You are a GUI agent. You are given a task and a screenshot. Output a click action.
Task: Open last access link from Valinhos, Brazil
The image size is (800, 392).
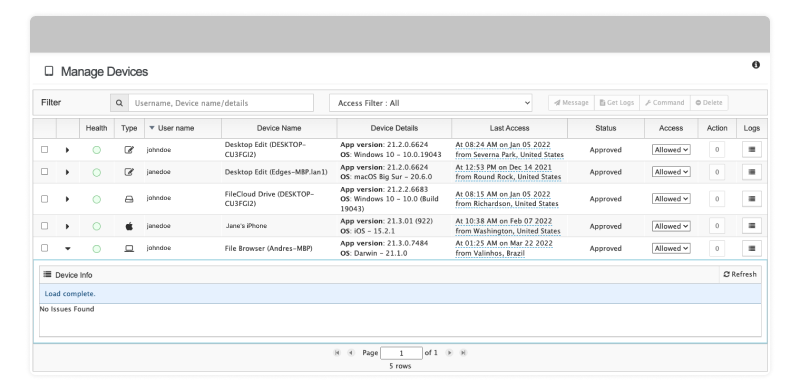click(504, 248)
